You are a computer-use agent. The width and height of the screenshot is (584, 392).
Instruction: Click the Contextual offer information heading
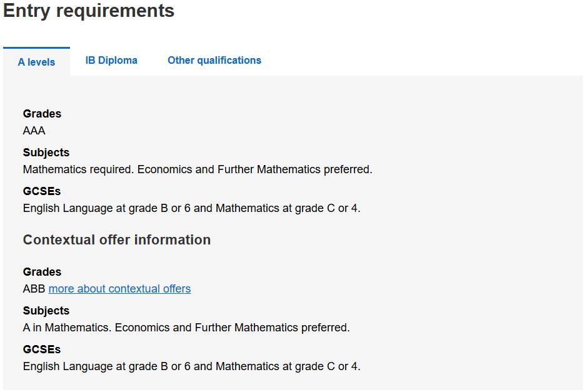(x=117, y=240)
